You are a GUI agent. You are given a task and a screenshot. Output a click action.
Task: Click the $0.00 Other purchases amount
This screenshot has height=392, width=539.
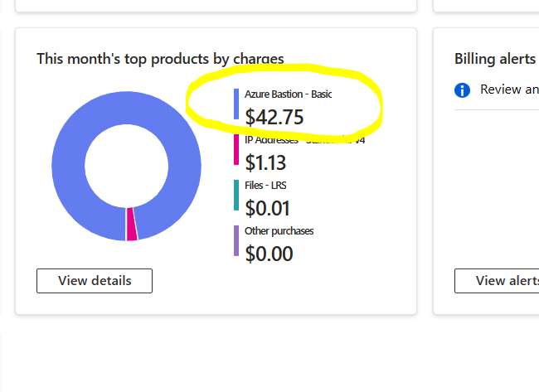pos(269,254)
